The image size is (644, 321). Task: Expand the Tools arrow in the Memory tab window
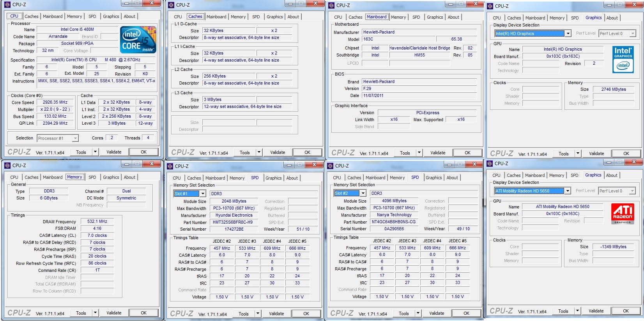click(95, 313)
